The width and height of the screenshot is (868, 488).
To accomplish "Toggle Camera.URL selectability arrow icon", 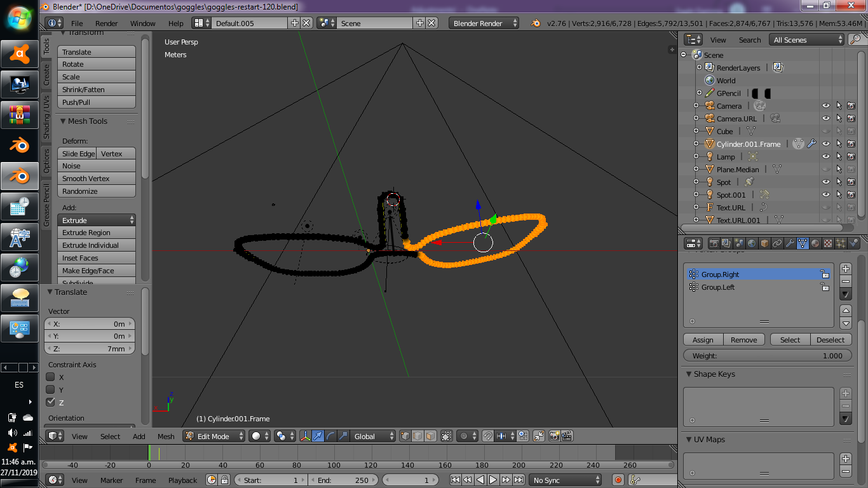I will coord(838,118).
